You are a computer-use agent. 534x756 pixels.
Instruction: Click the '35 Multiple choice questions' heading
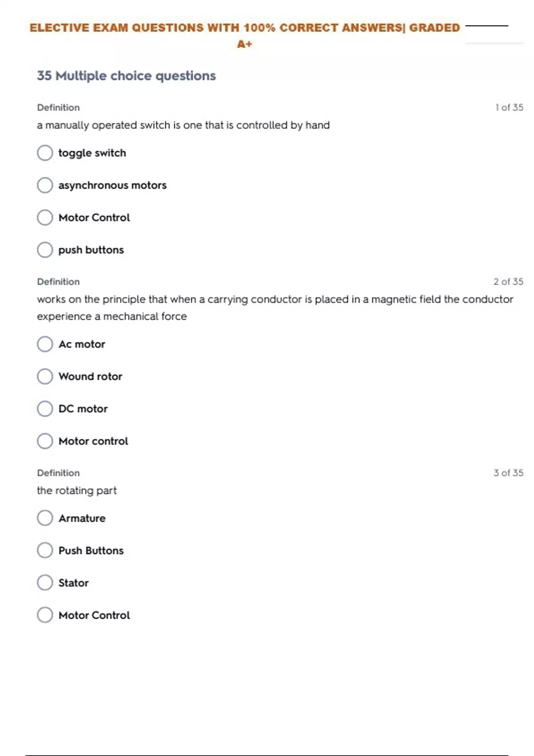pyautogui.click(x=126, y=76)
